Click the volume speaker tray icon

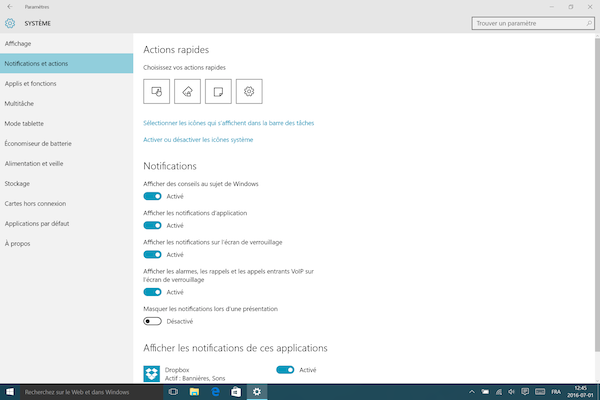coord(512,392)
